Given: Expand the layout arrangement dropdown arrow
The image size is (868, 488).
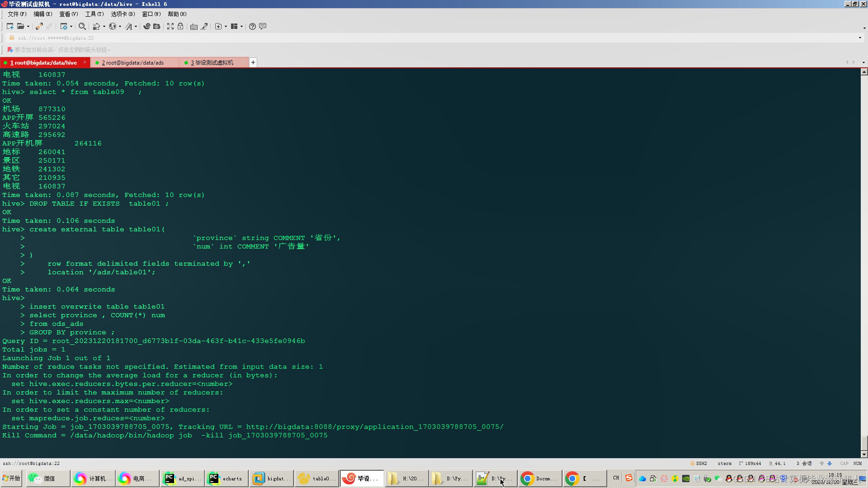Looking at the screenshot, I should pos(242,26).
